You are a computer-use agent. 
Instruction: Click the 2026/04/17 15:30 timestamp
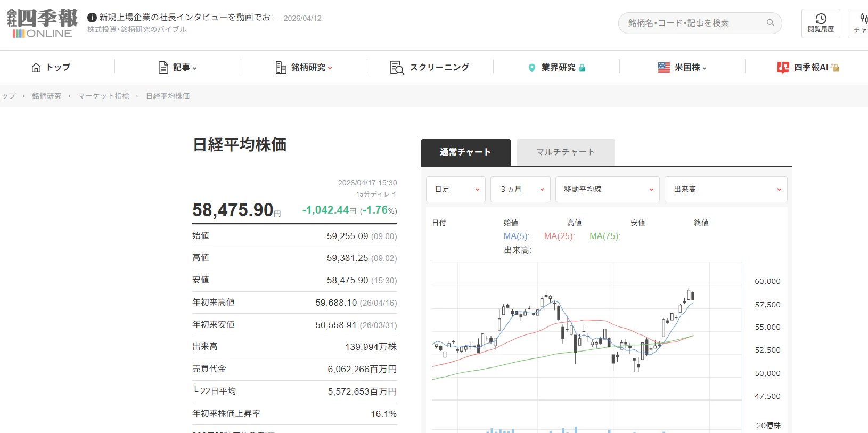pyautogui.click(x=367, y=183)
